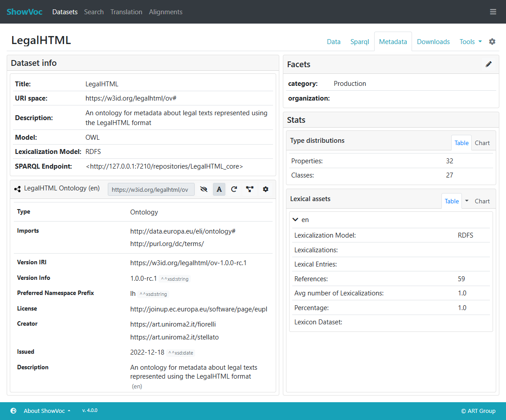Open dataset settings gear beside Tools
Viewport: 506px width, 420px height.
[492, 41]
